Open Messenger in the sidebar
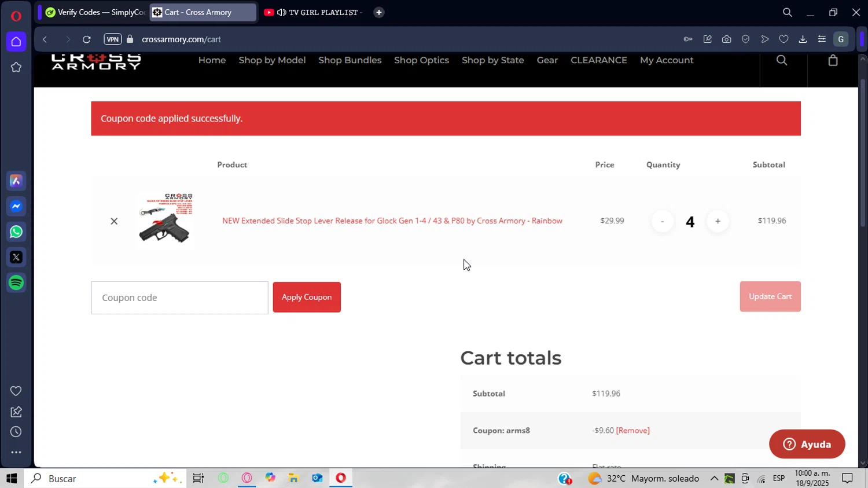The width and height of the screenshot is (868, 488). (x=16, y=207)
